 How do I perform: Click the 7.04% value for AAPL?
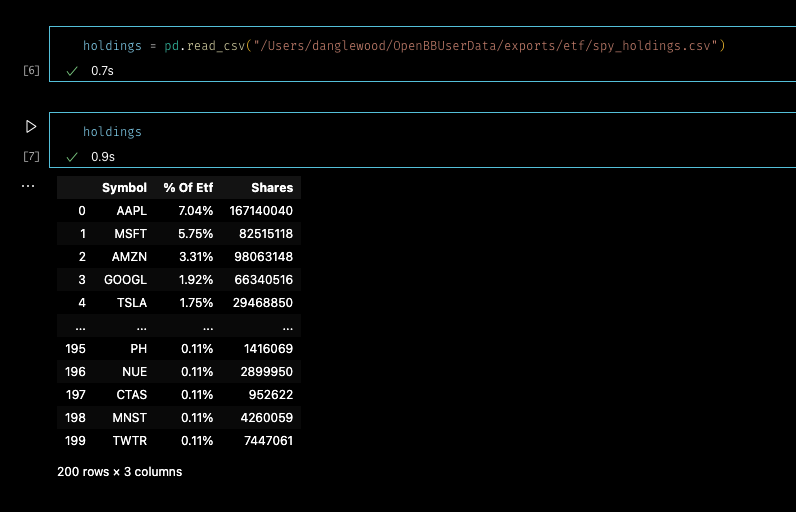[x=196, y=211]
